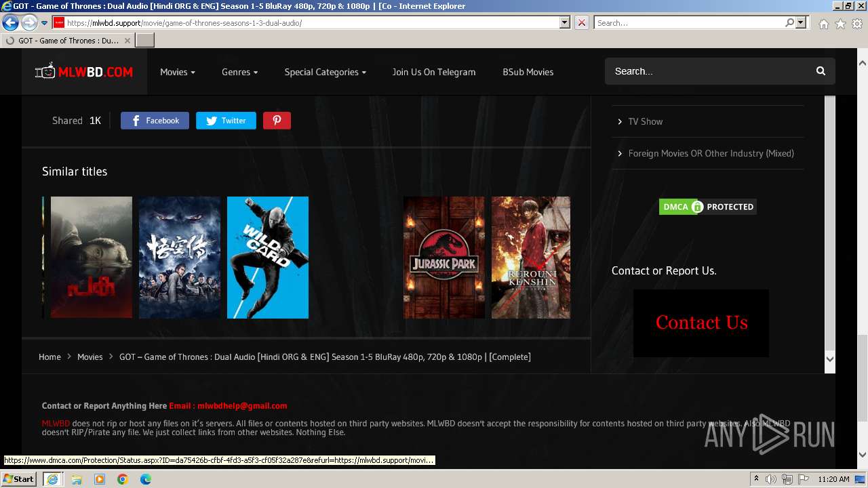The width and height of the screenshot is (868, 488).
Task: Open the IE Tools gear icon
Action: coord(857,24)
